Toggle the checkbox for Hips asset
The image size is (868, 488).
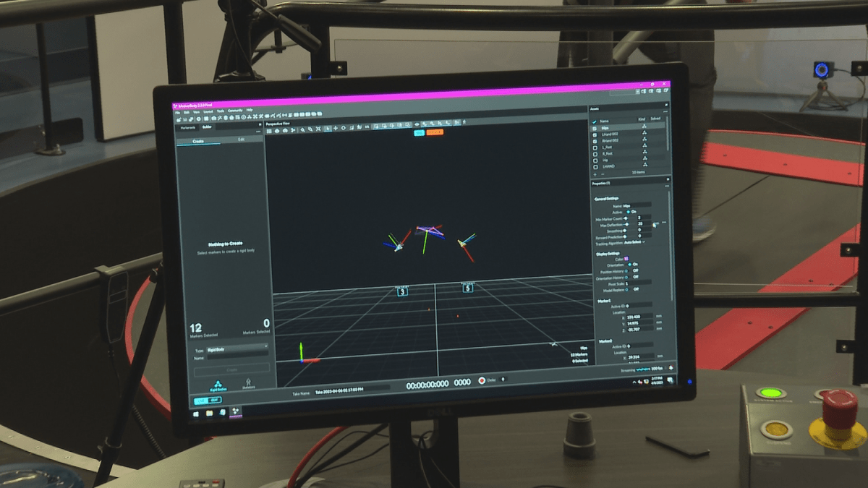click(595, 127)
